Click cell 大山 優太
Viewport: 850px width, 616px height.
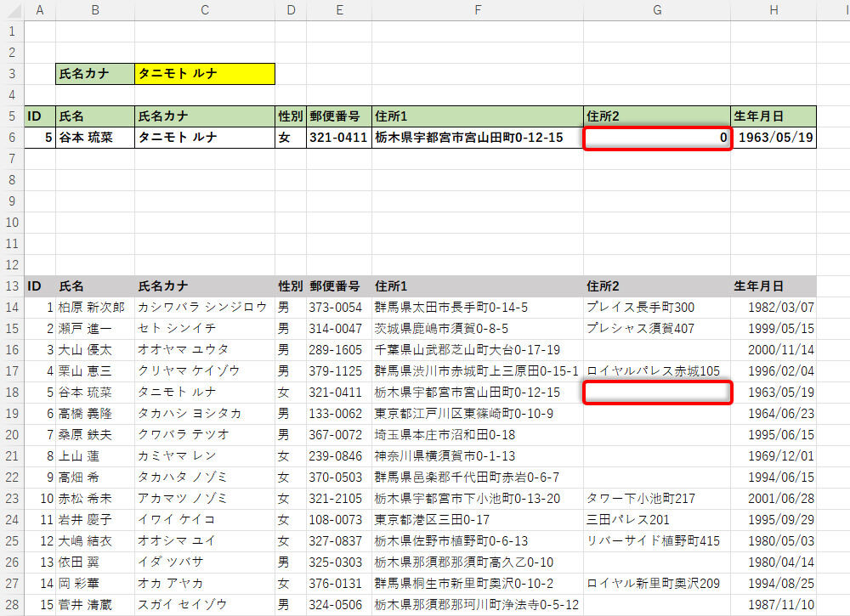click(95, 350)
